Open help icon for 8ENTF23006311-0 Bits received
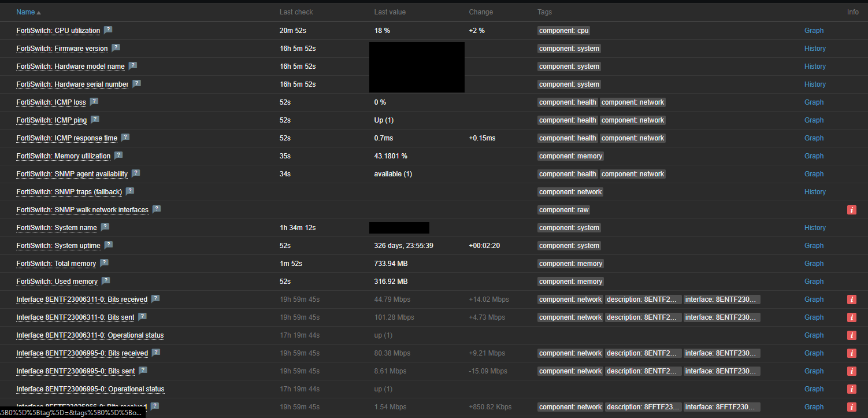Image resolution: width=868 pixels, height=418 pixels. pos(155,299)
